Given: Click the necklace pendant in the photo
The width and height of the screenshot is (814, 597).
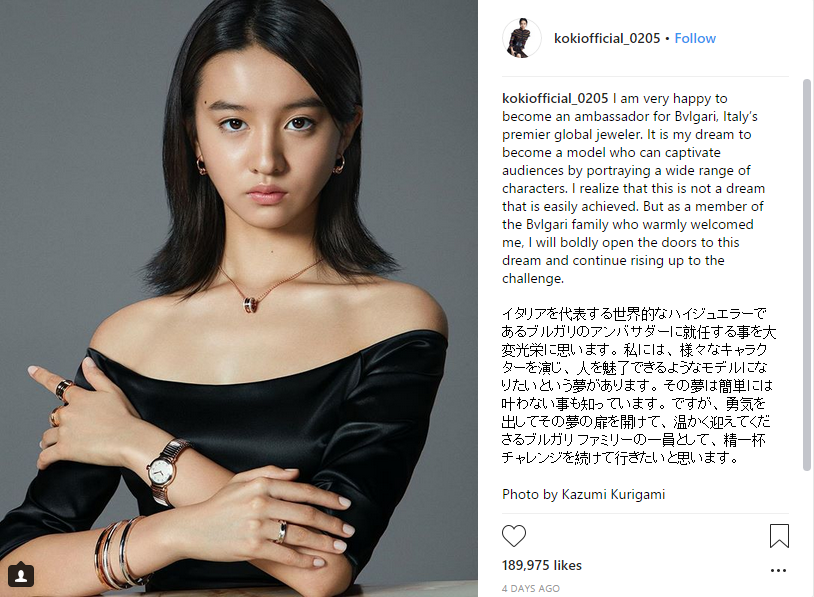Looking at the screenshot, I should coord(251,304).
